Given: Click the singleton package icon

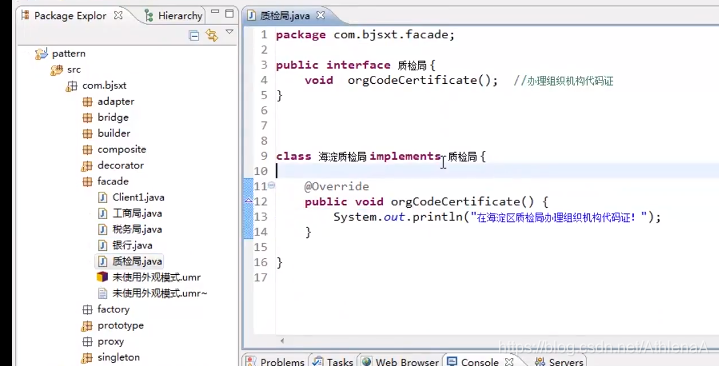Looking at the screenshot, I should (87, 358).
